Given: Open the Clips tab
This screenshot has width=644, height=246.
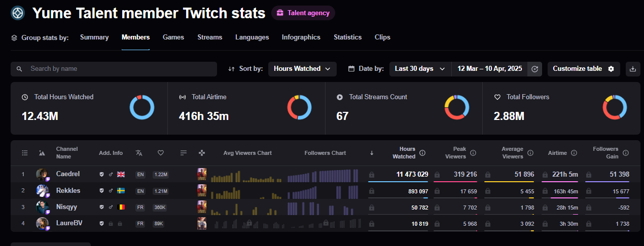Looking at the screenshot, I should click(382, 37).
